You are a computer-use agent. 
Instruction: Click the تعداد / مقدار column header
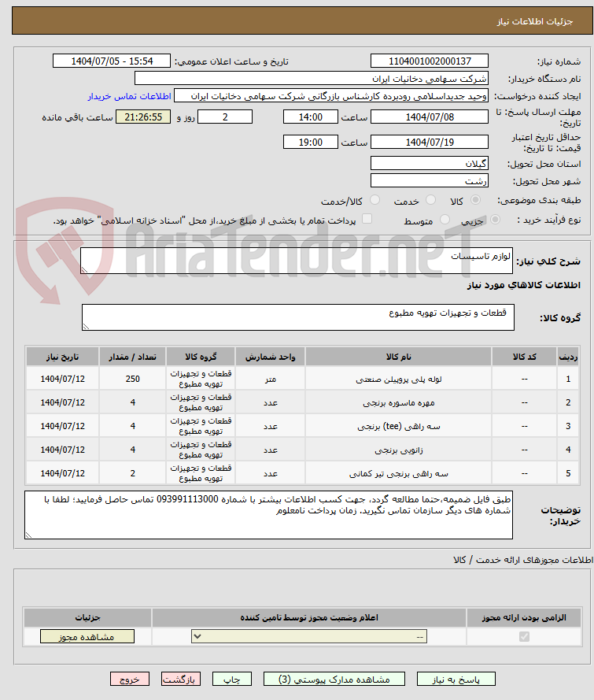pyautogui.click(x=132, y=357)
